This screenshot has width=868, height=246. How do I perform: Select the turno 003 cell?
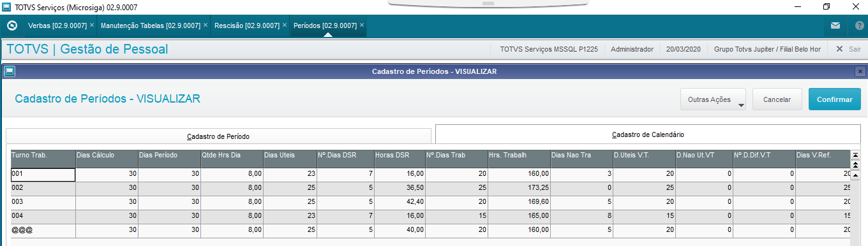[x=43, y=203]
